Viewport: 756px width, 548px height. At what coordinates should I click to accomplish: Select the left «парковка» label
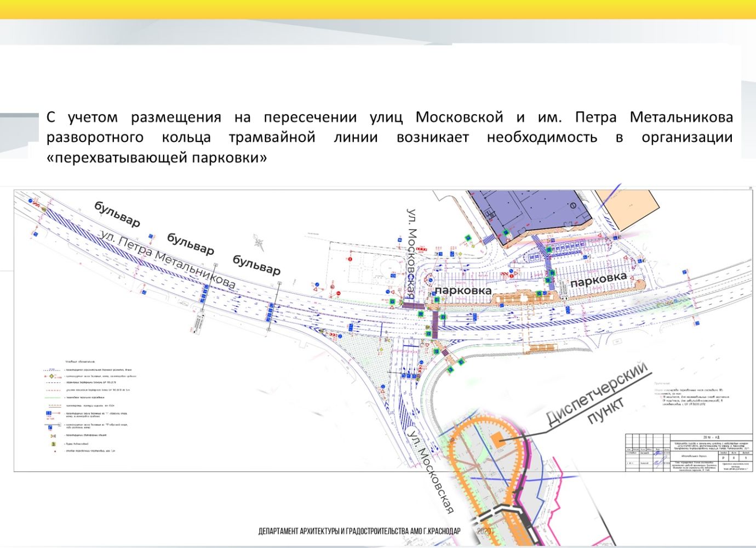(x=463, y=290)
